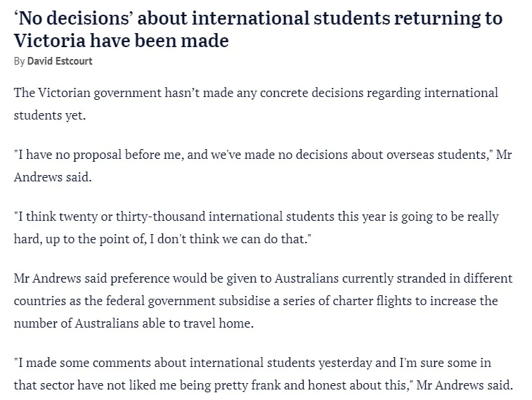Click the phrase 'No decisions' in the headline

pos(72,18)
